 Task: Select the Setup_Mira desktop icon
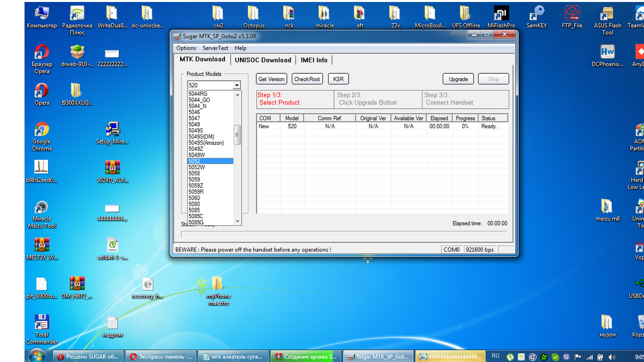click(x=112, y=133)
